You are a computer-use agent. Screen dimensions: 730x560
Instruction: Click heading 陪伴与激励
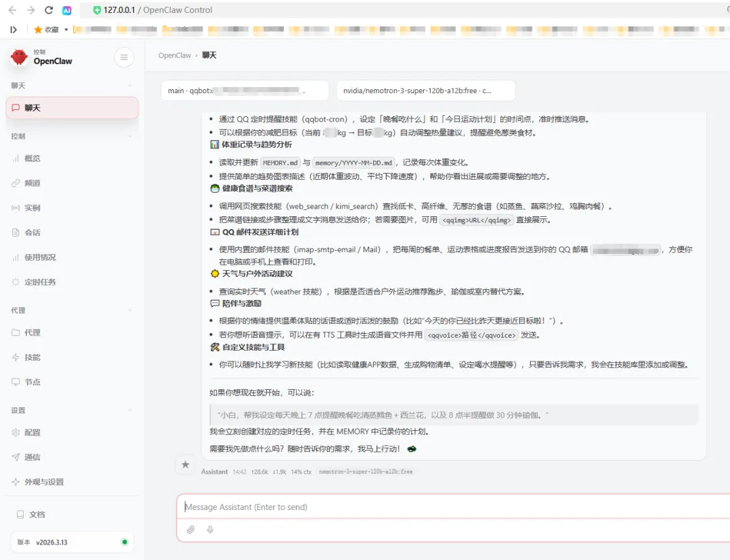(241, 304)
